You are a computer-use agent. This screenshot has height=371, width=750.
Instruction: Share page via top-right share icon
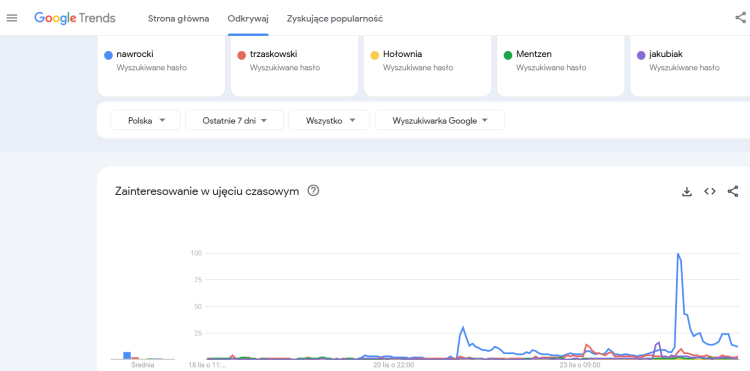point(740,18)
